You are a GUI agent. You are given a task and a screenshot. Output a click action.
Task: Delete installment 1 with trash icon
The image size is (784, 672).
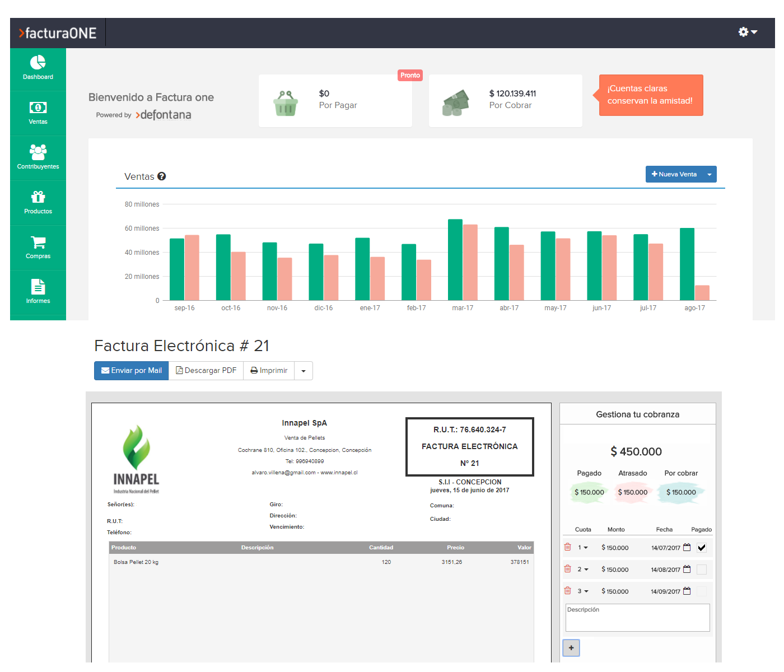pyautogui.click(x=568, y=547)
